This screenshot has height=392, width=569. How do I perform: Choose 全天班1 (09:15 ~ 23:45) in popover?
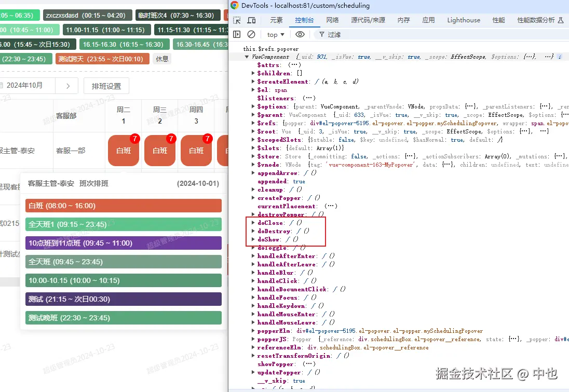[x=124, y=224]
